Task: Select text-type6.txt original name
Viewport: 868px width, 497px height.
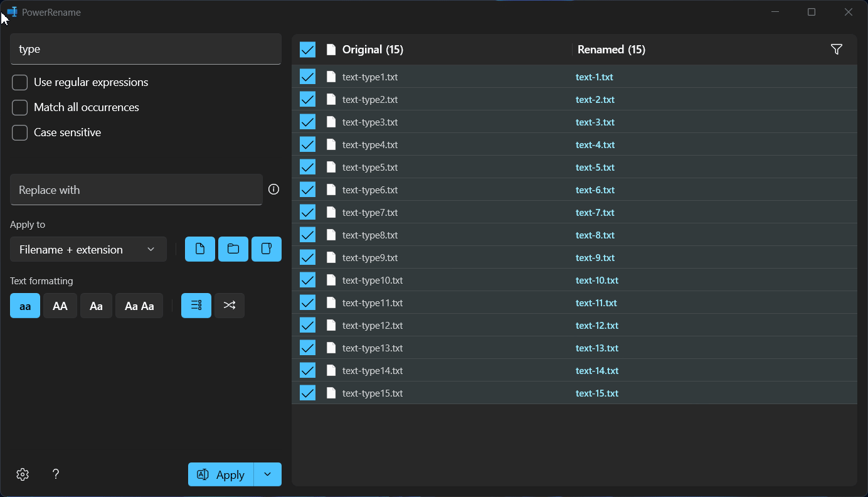Action: tap(370, 190)
